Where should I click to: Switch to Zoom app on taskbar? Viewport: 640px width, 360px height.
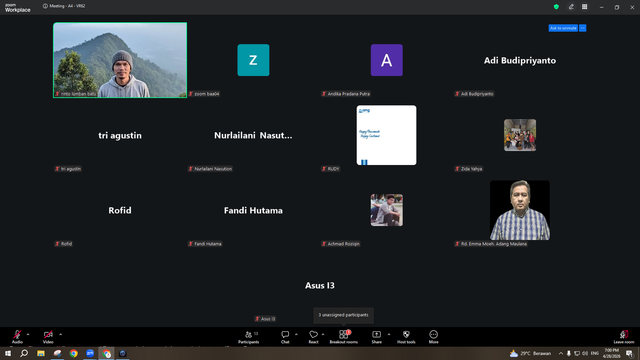click(90, 353)
